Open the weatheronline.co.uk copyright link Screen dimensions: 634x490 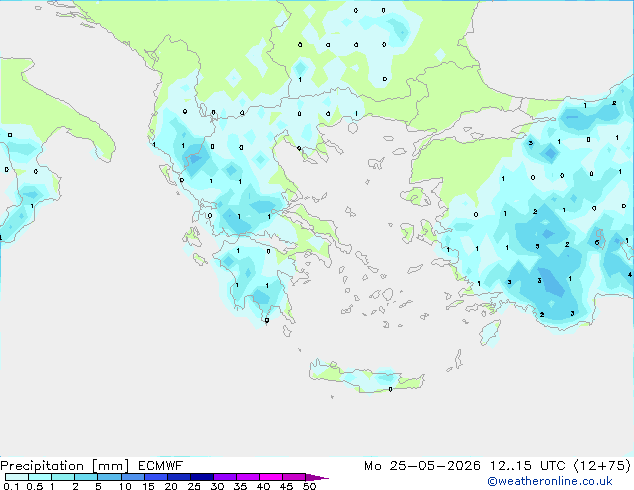(550, 481)
